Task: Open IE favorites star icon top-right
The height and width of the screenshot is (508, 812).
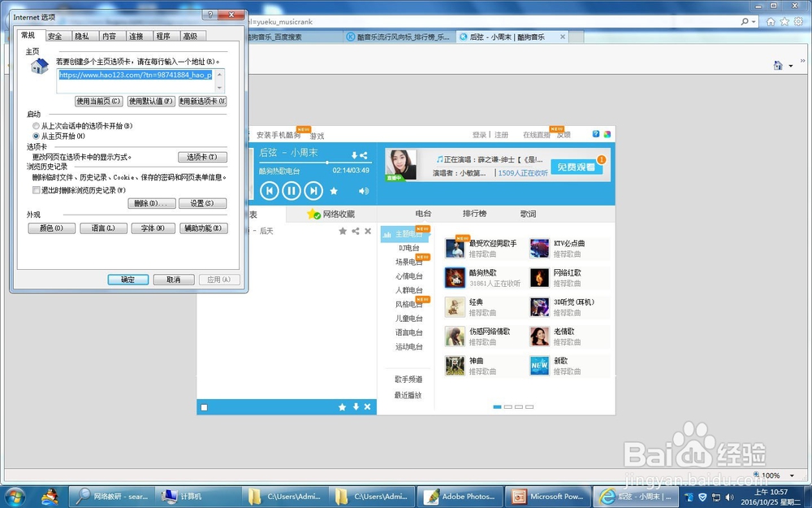Action: pos(784,21)
